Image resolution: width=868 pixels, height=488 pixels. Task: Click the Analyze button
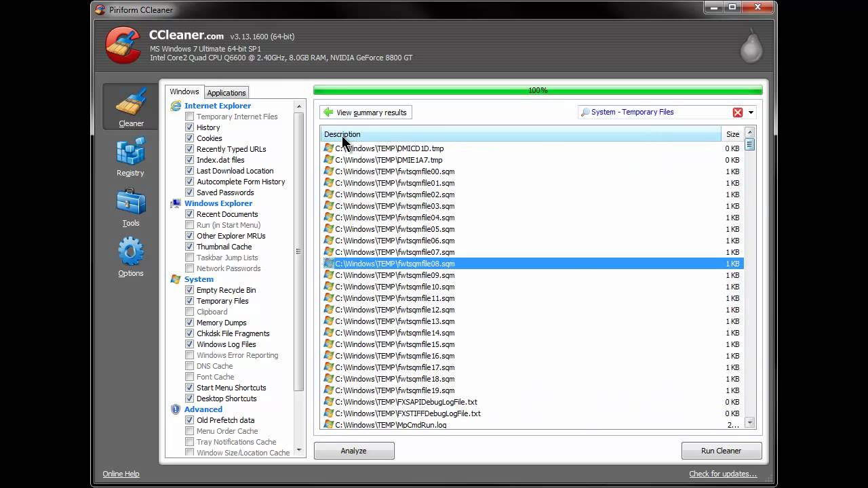(354, 451)
